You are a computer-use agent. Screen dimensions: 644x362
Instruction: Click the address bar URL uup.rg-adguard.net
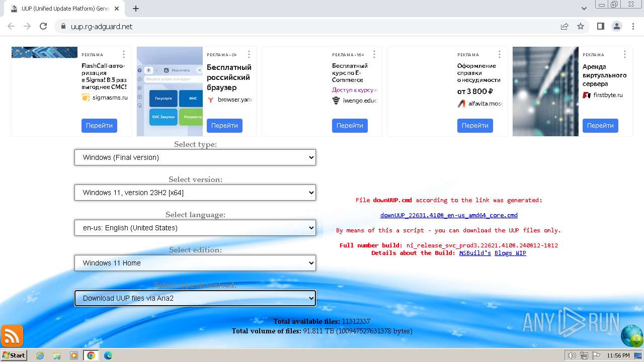click(102, 26)
